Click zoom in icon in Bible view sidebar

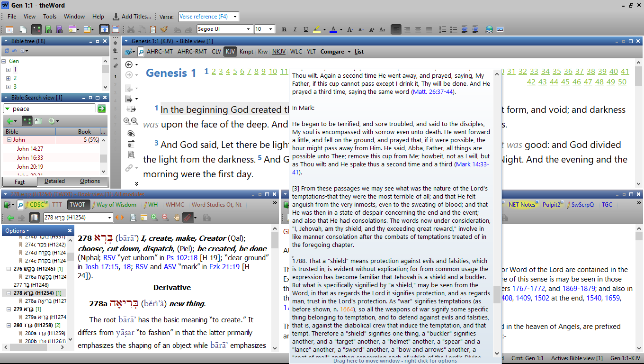pyautogui.click(x=127, y=121)
